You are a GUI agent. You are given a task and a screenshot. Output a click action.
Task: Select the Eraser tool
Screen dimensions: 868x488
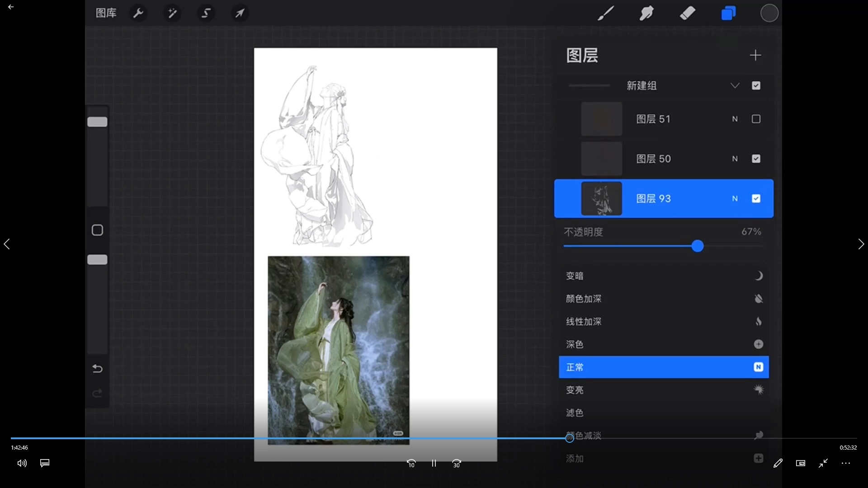(687, 13)
